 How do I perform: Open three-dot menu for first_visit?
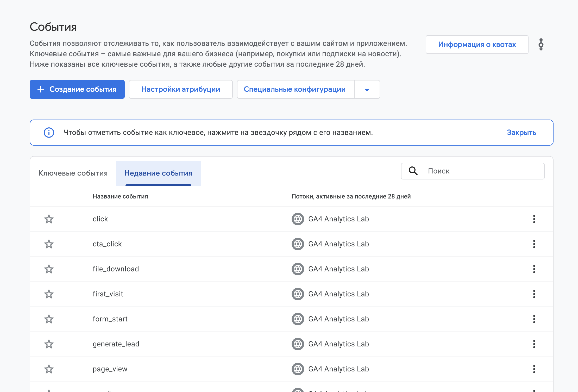(534, 294)
